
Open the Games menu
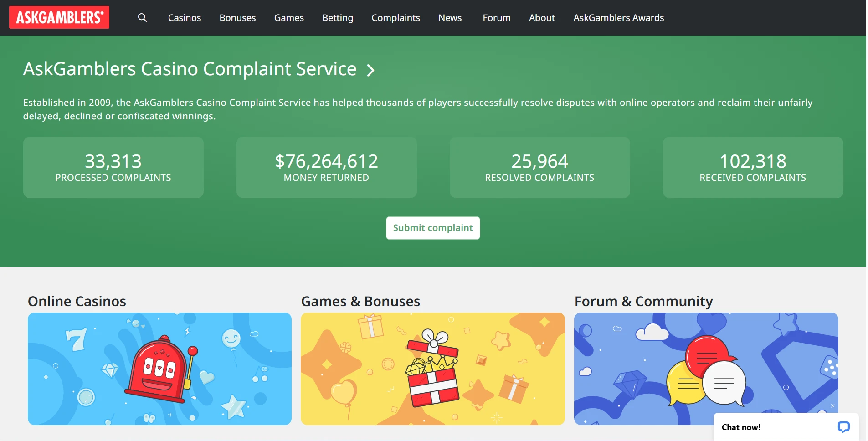point(289,18)
